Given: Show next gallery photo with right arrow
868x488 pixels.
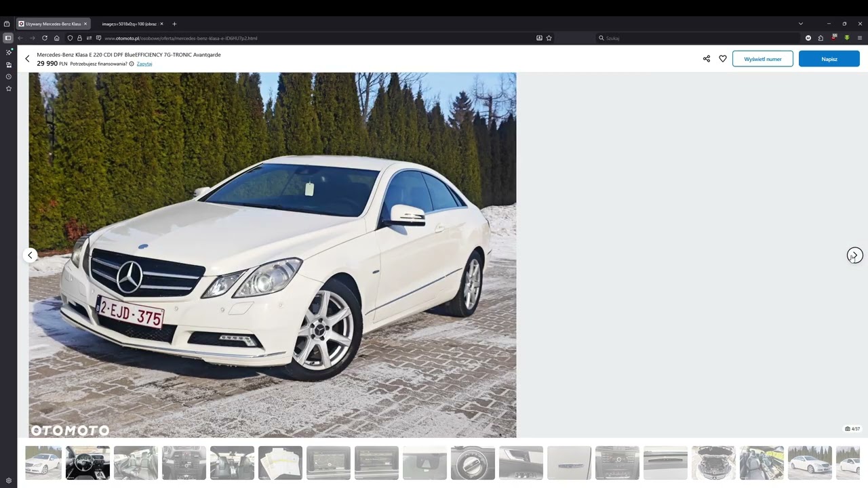Looking at the screenshot, I should click(x=854, y=255).
